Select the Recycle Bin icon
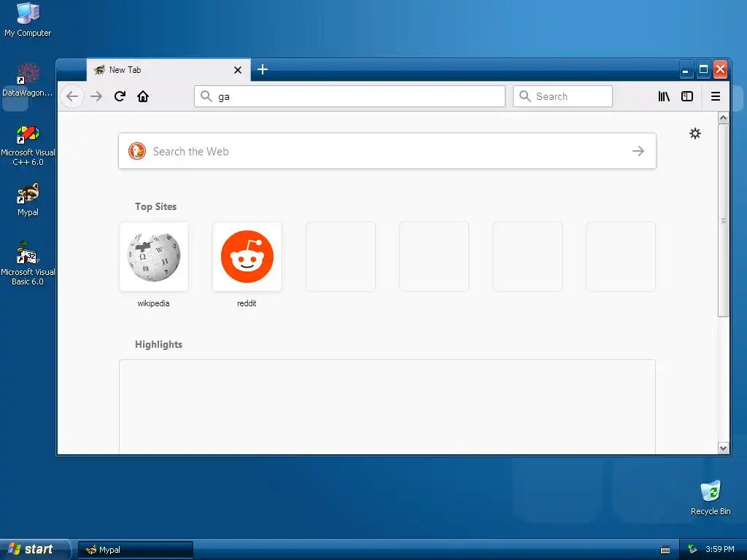747x560 pixels. [x=711, y=497]
